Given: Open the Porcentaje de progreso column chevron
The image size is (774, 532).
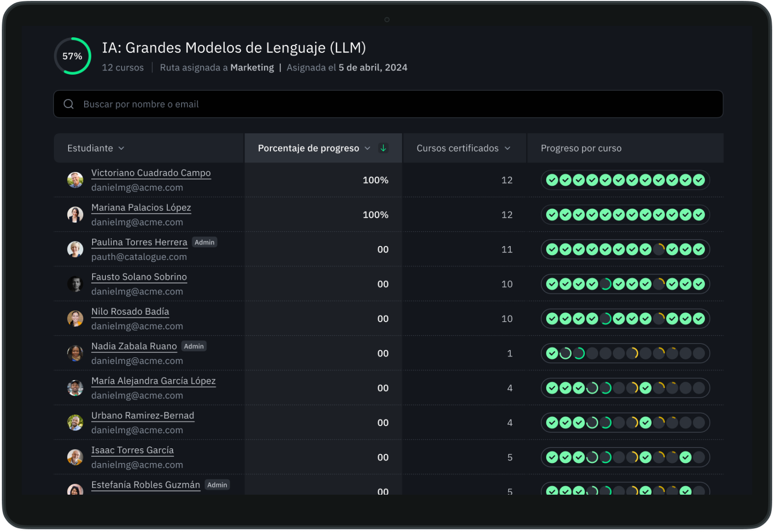Looking at the screenshot, I should (x=367, y=148).
